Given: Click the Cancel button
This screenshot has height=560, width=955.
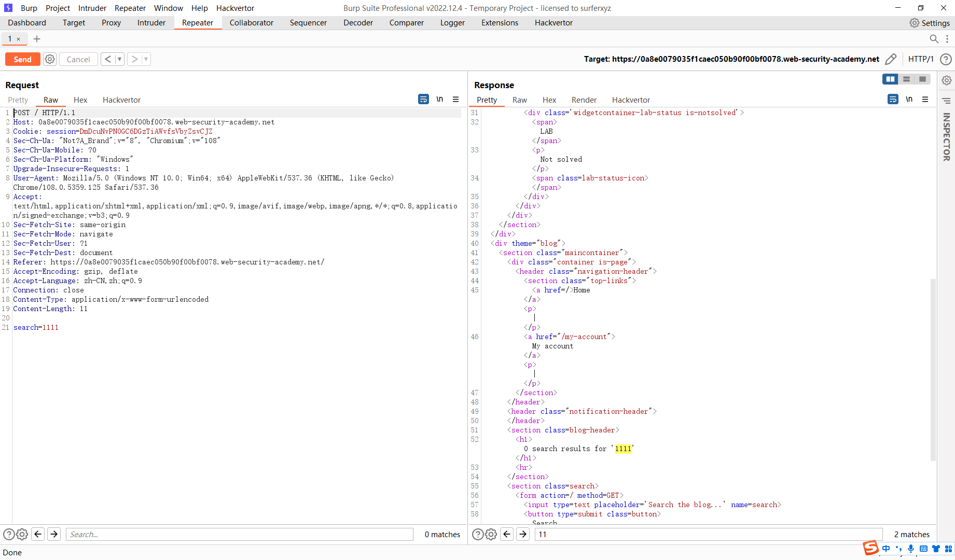Looking at the screenshot, I should 78,59.
